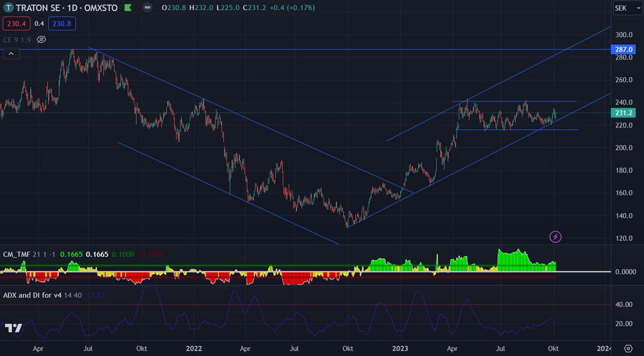Click the 120.0 price axis label
Image resolution: width=644 pixels, height=356 pixels.
point(625,238)
